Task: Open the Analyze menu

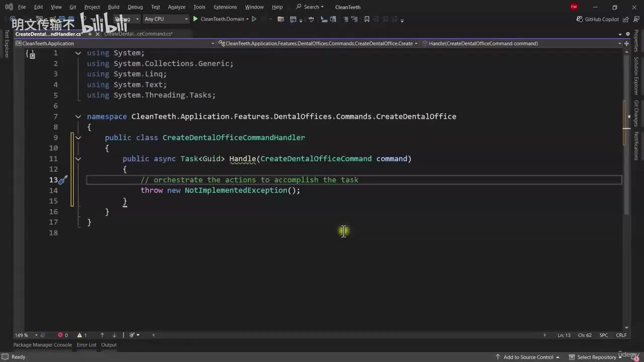Action: coord(177,7)
